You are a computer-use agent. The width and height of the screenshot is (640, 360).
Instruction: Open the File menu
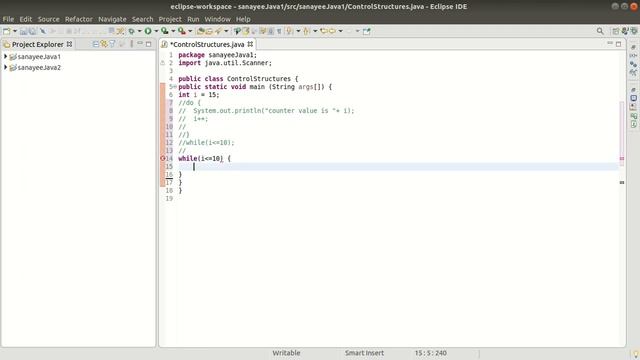tap(8, 19)
